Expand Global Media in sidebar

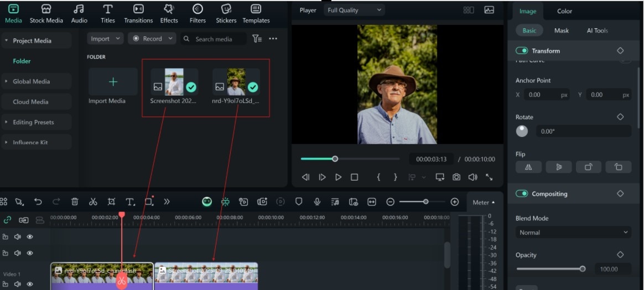(x=6, y=81)
